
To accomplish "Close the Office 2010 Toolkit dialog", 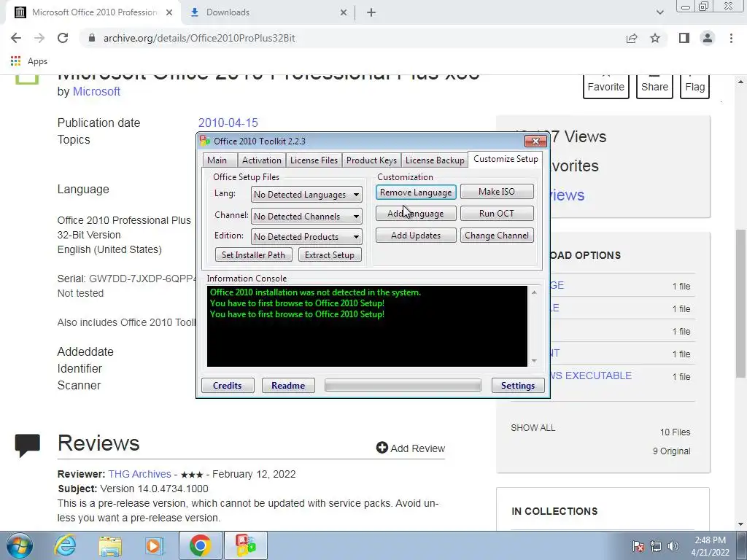I will point(535,141).
